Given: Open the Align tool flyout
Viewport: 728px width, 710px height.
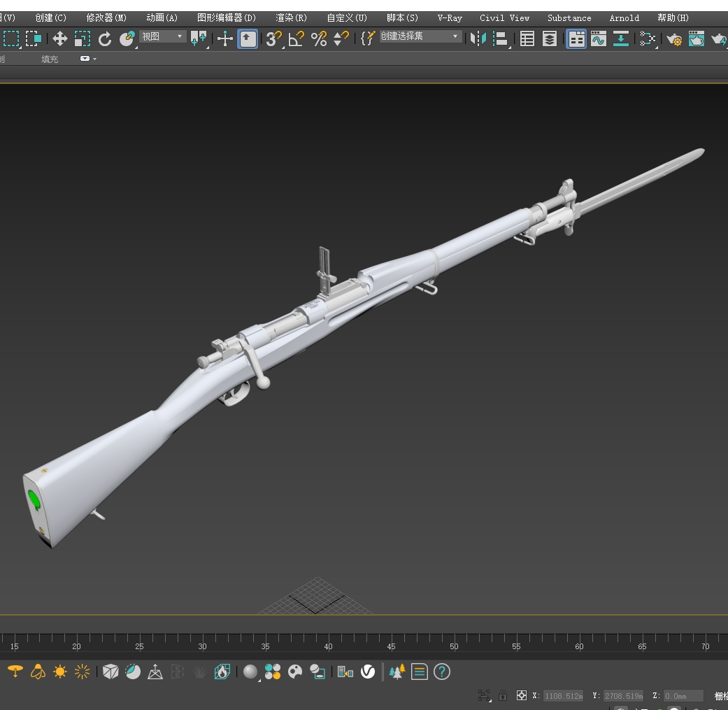Looking at the screenshot, I should 501,38.
